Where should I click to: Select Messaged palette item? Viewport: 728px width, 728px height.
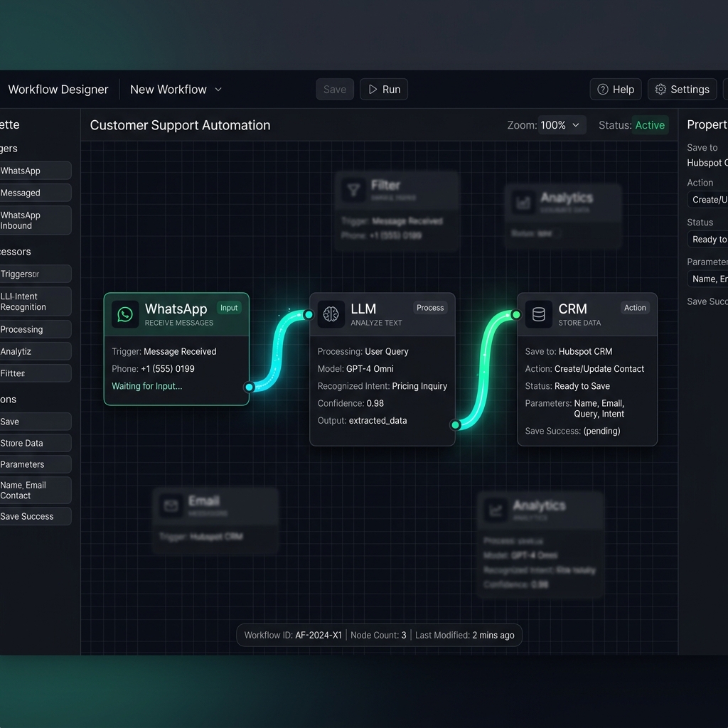[x=36, y=193]
